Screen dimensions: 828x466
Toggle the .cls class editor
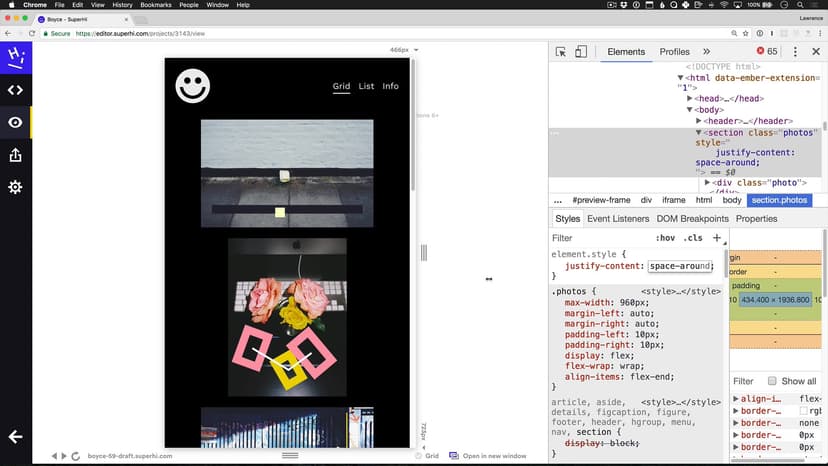click(x=692, y=238)
